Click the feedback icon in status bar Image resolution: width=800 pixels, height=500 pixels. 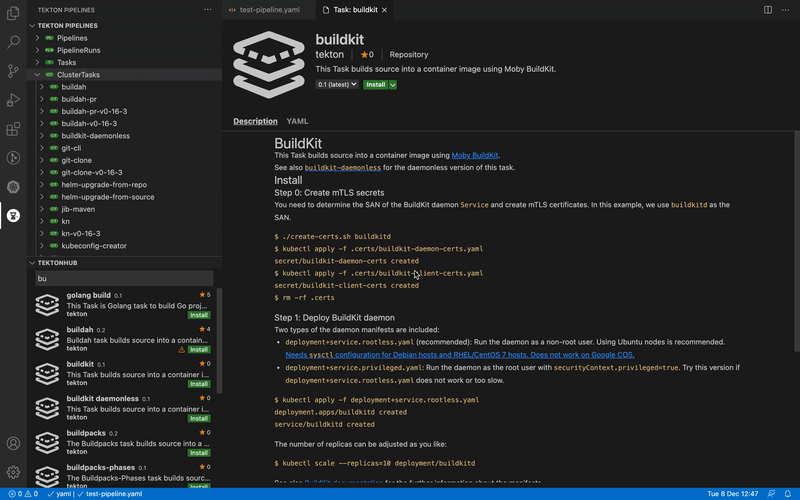pos(771,494)
